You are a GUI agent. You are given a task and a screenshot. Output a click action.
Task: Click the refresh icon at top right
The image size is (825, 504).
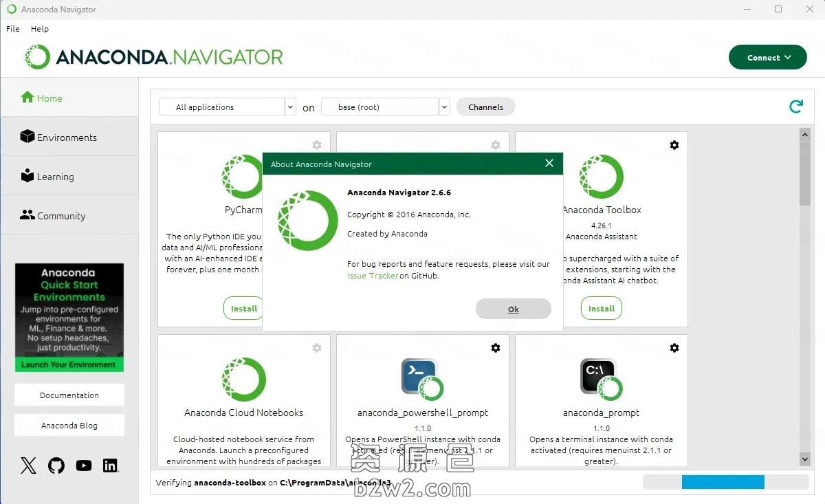click(x=795, y=107)
